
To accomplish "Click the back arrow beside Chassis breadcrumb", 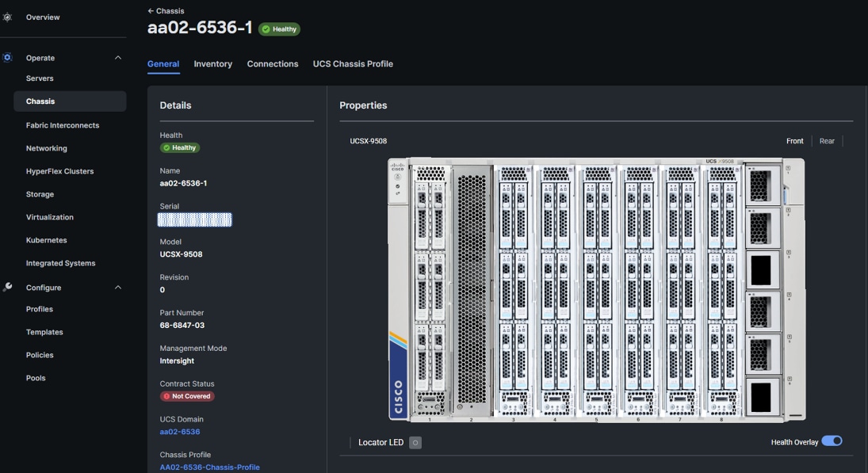I will 151,10.
